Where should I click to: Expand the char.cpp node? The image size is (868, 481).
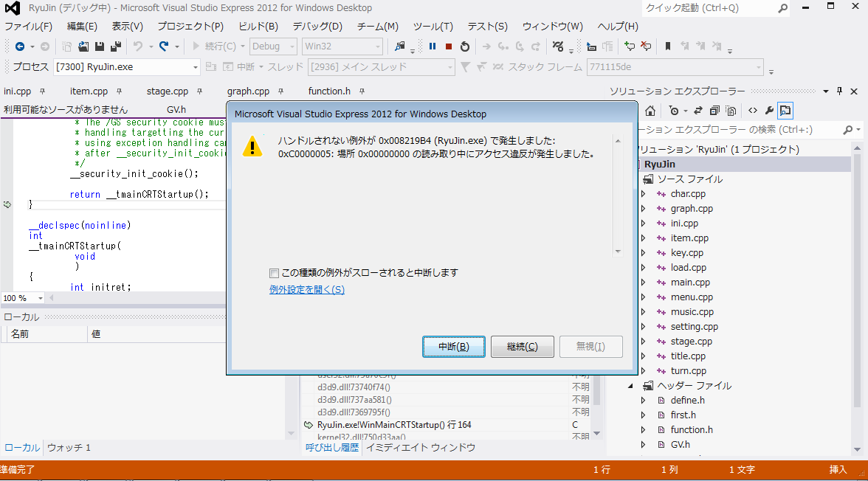click(x=644, y=194)
